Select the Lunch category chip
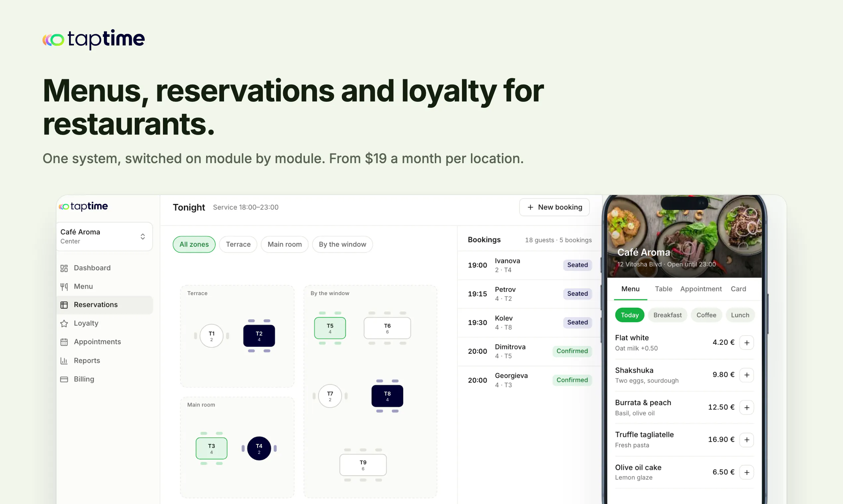 click(740, 315)
